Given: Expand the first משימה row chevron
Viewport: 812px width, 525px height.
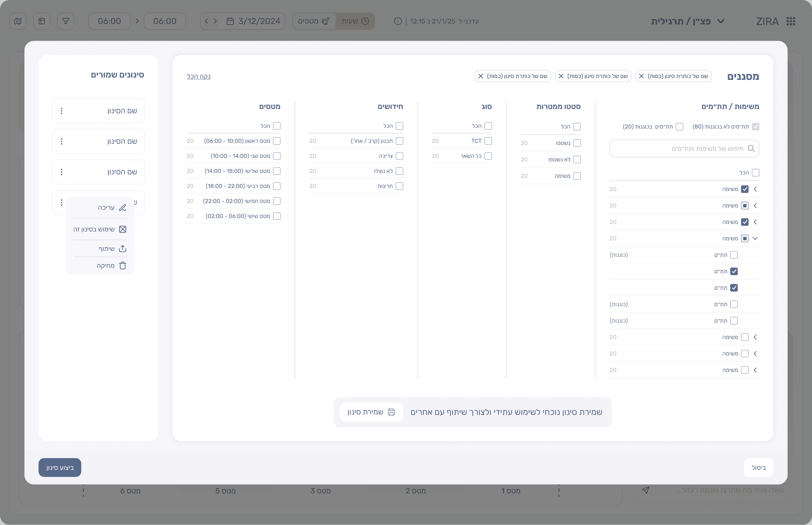Looking at the screenshot, I should click(755, 189).
